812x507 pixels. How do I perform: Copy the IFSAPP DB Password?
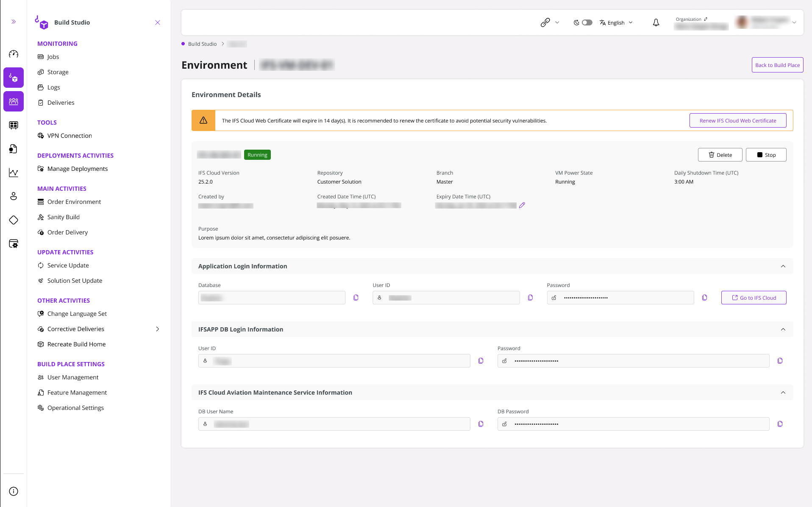point(780,361)
